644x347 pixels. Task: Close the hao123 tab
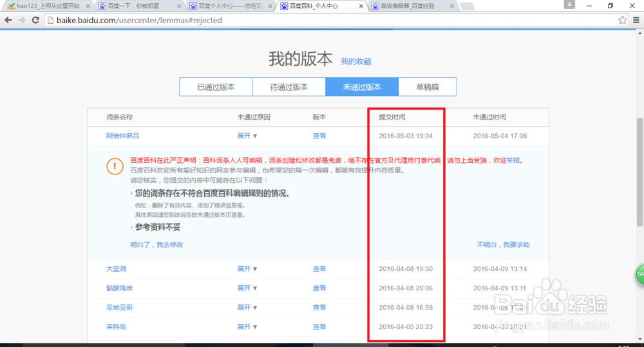[x=88, y=6]
